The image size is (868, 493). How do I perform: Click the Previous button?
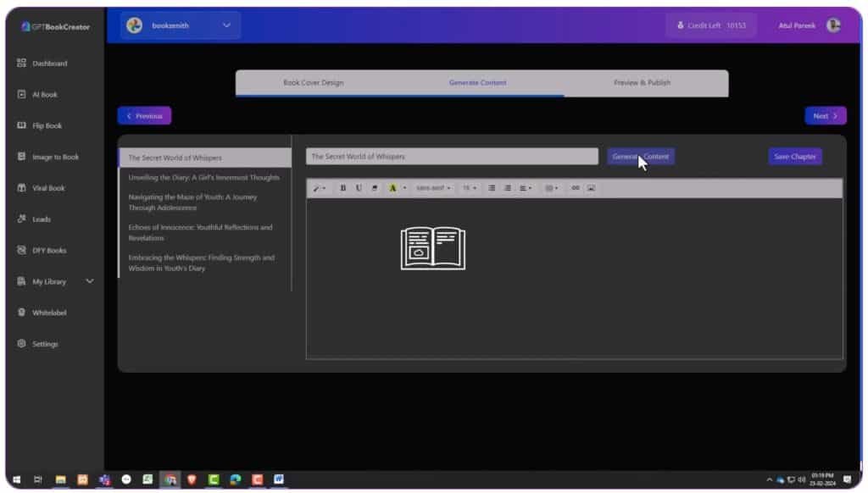coord(144,116)
